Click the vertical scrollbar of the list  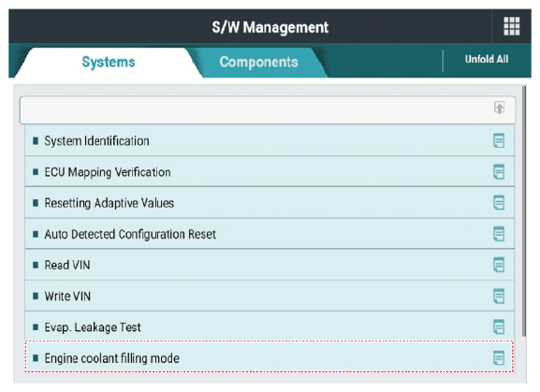(x=524, y=211)
